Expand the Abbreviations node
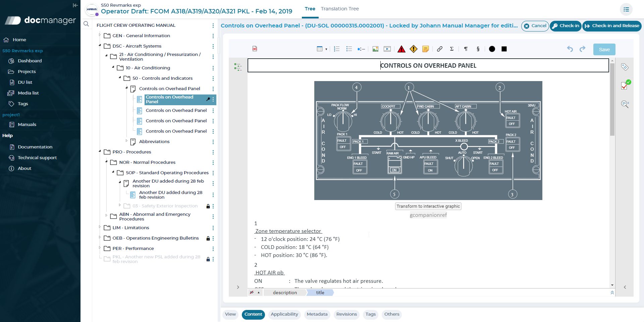The width and height of the screenshot is (644, 322). pos(126,141)
